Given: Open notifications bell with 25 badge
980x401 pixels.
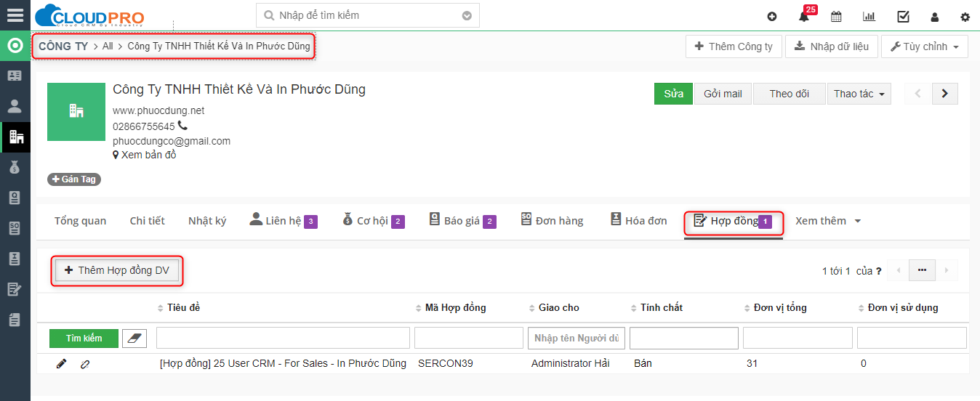Looking at the screenshot, I should pos(805,15).
